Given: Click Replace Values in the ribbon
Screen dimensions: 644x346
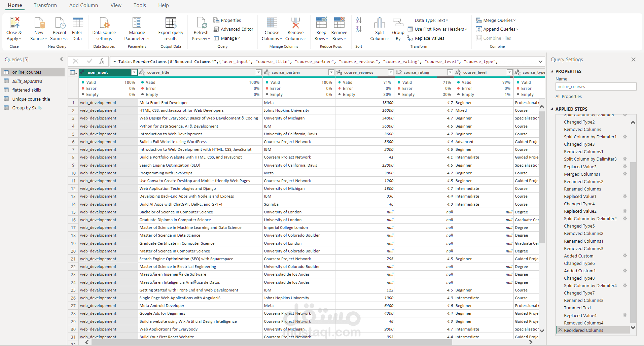Looking at the screenshot, I should [426, 38].
